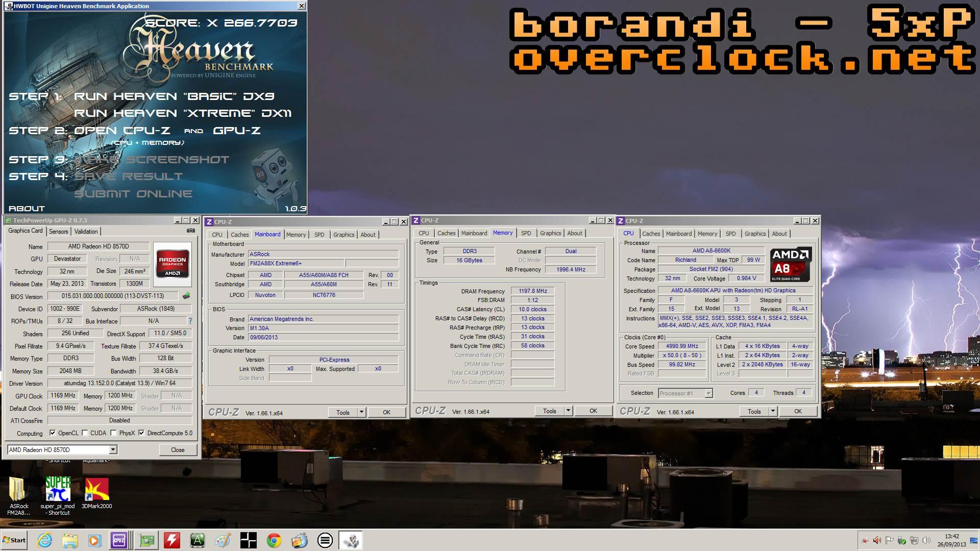This screenshot has height=551, width=980.
Task: Select Caches tab in Mainboard CPU-Z window
Action: (x=239, y=235)
